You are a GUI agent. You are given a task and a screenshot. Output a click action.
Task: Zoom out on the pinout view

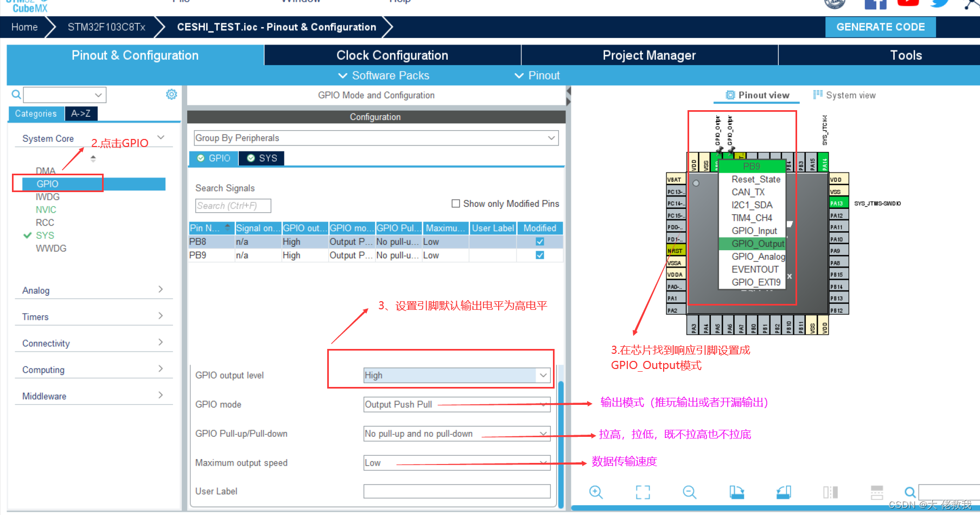point(689,492)
